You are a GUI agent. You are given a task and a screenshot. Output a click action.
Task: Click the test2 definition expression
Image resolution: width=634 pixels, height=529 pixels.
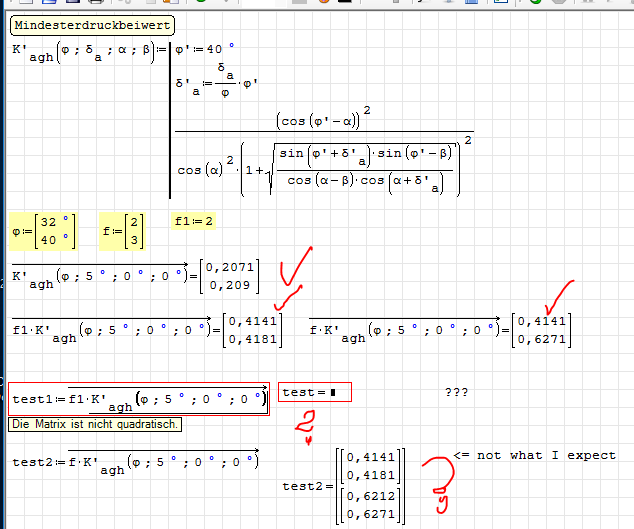point(134,462)
